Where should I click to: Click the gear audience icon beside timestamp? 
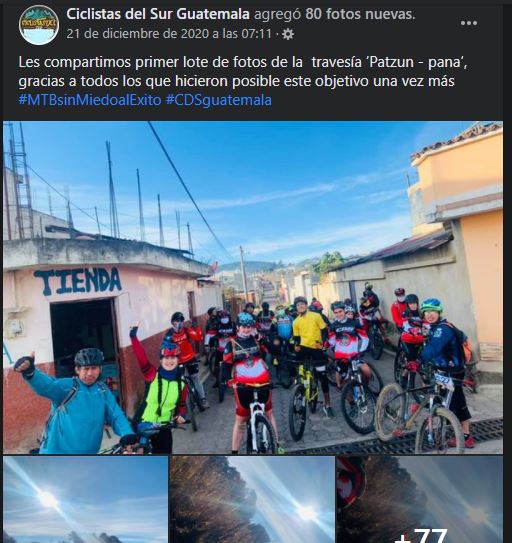(x=288, y=34)
